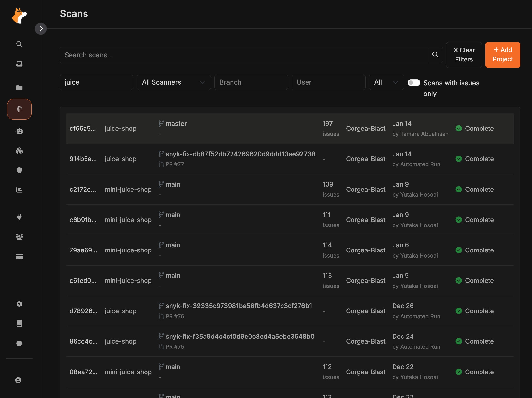The width and height of the screenshot is (532, 398).
Task: Open the team users icon in the sidebar
Action: coord(19,236)
